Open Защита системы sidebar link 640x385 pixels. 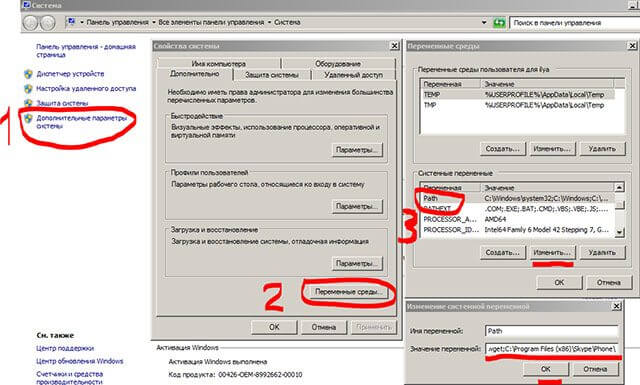coord(62,103)
